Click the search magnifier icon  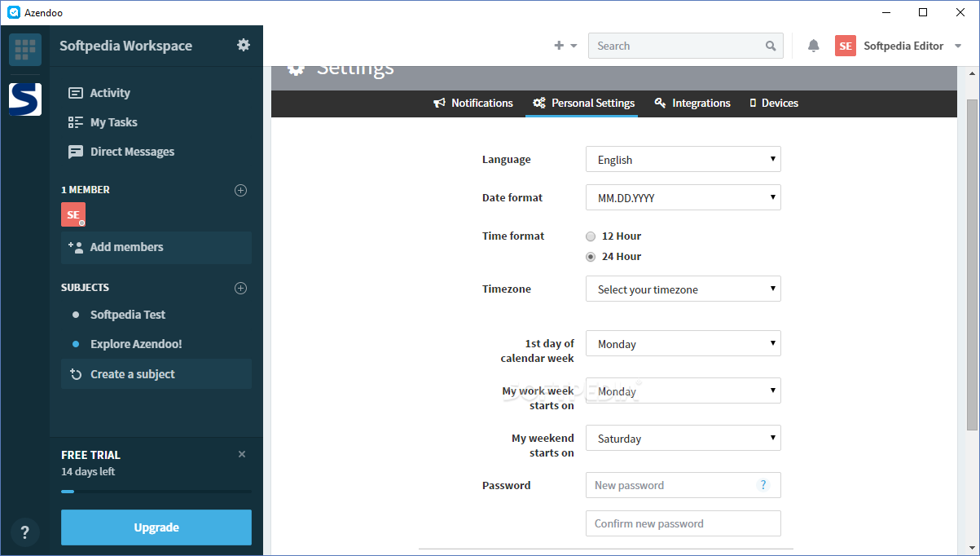(771, 46)
